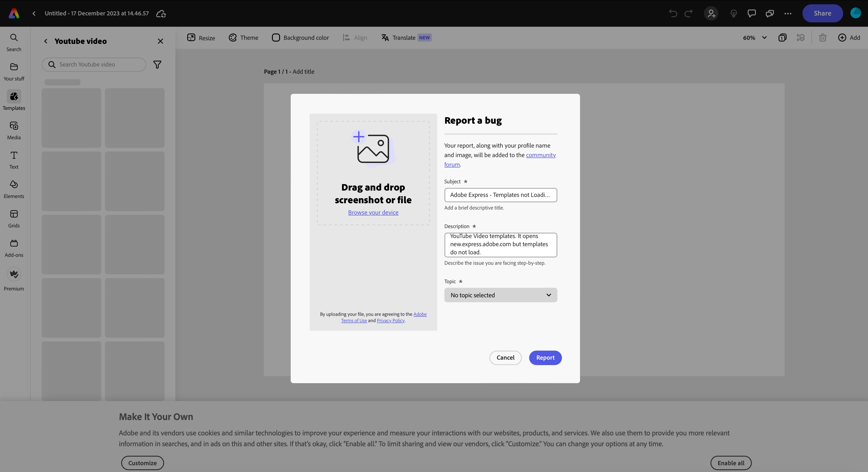This screenshot has width=868, height=472.
Task: Open the Text panel
Action: click(x=14, y=160)
